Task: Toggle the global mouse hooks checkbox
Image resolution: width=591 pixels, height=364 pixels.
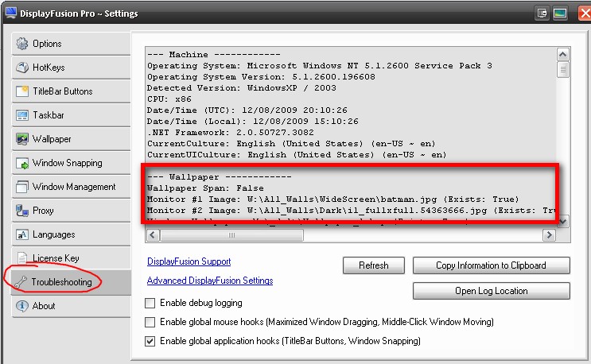Action: pyautogui.click(x=150, y=322)
